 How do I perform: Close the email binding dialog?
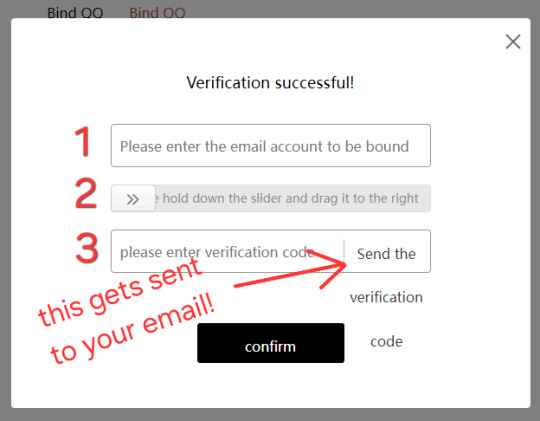[x=513, y=42]
